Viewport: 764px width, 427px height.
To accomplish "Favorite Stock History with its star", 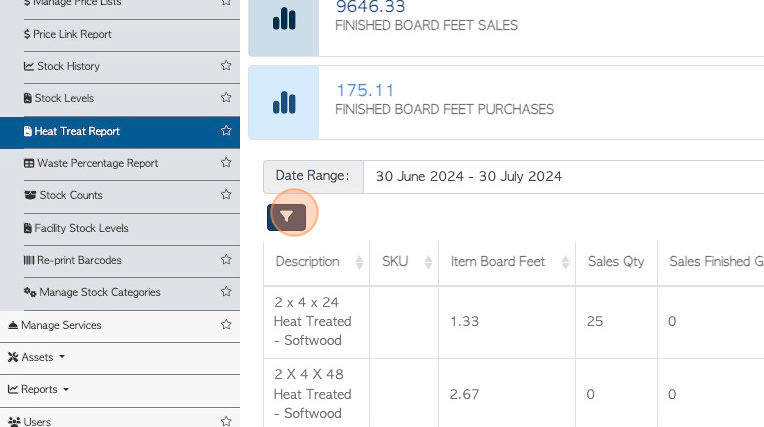I will (x=226, y=65).
